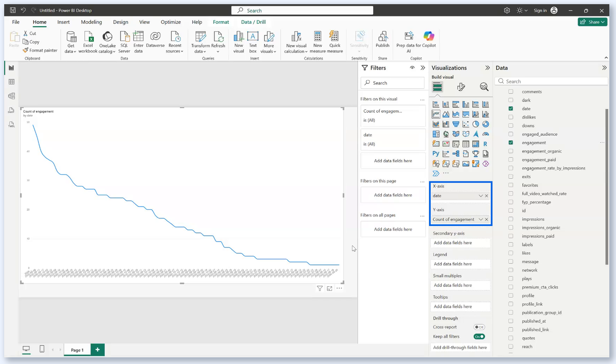Image resolution: width=616 pixels, height=364 pixels.
Task: Check the dark field checkbox
Action: [x=510, y=100]
